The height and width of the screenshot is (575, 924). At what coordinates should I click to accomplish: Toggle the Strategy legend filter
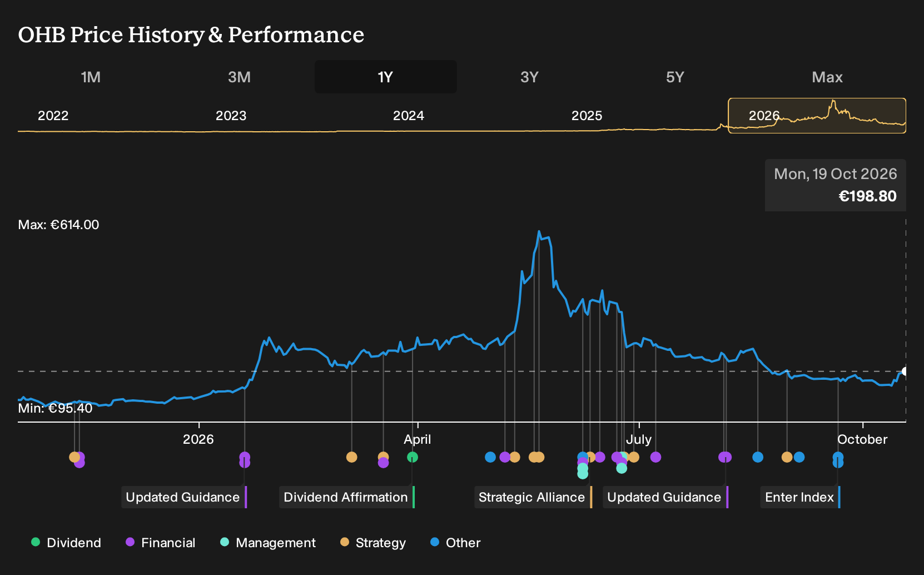tap(373, 543)
